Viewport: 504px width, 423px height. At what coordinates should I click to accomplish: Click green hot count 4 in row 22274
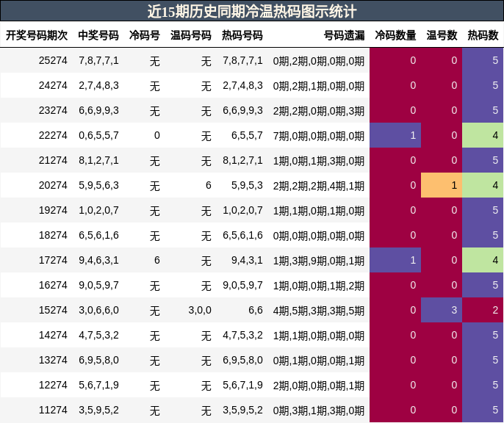pos(483,135)
